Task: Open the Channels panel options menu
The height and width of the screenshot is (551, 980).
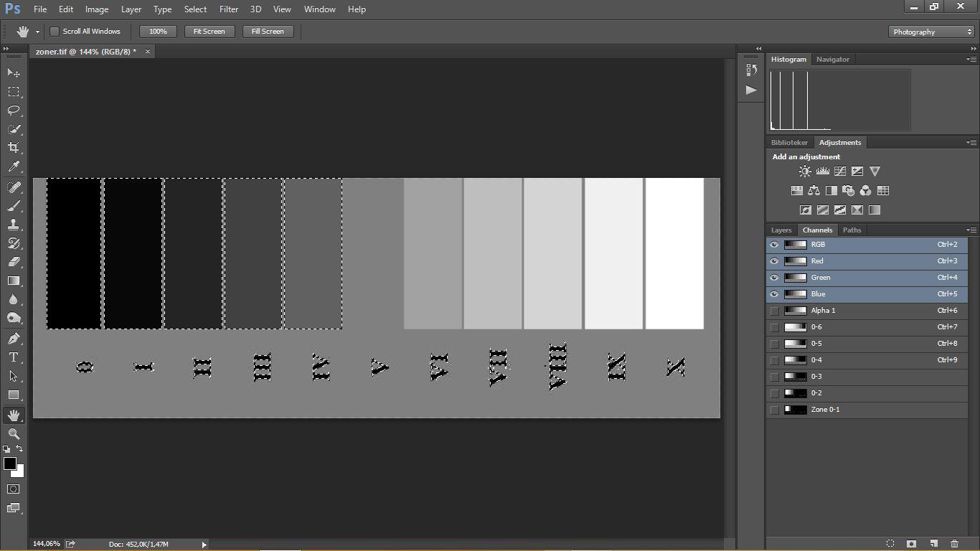Action: [x=971, y=230]
